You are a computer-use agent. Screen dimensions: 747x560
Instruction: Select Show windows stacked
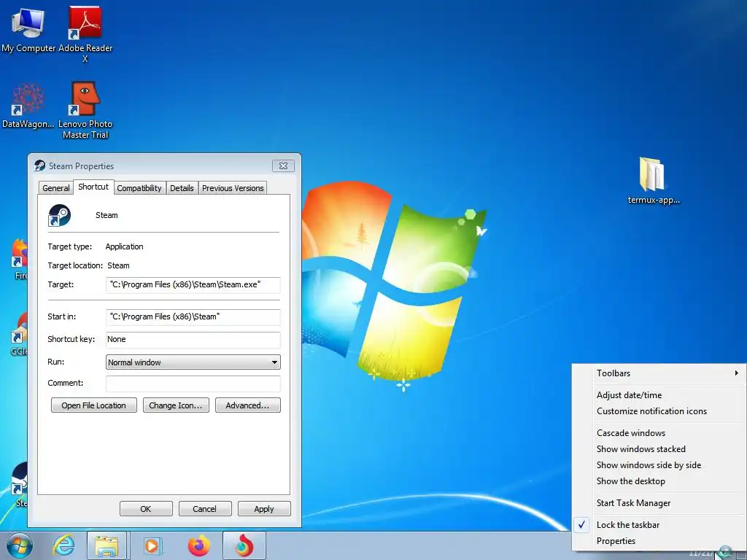point(659,449)
